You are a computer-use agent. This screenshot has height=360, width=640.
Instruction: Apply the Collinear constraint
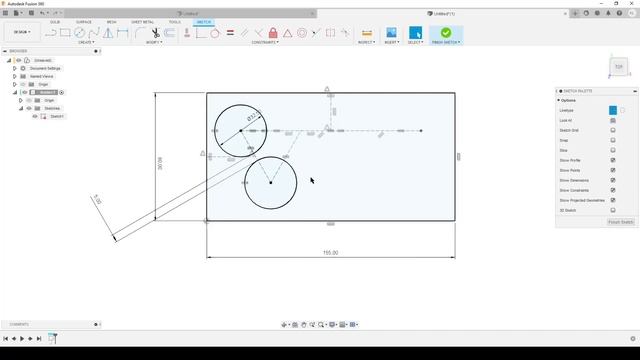[x=316, y=33]
